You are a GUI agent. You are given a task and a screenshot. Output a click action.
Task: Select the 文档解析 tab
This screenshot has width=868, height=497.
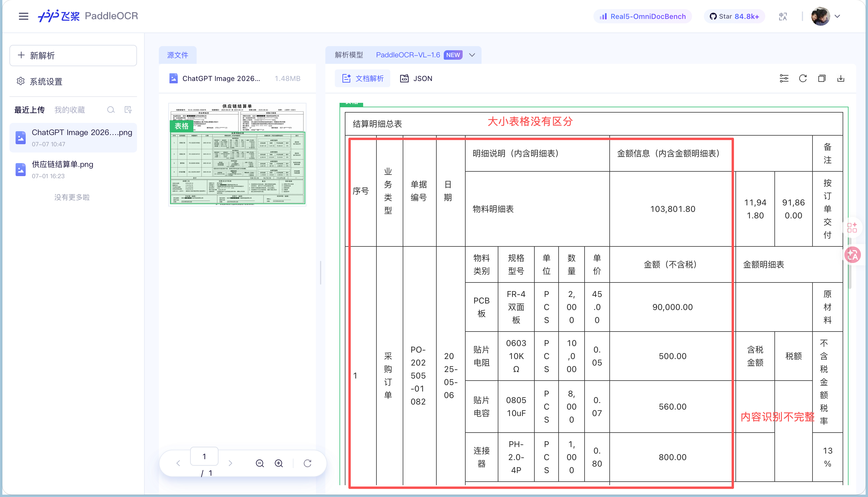363,79
